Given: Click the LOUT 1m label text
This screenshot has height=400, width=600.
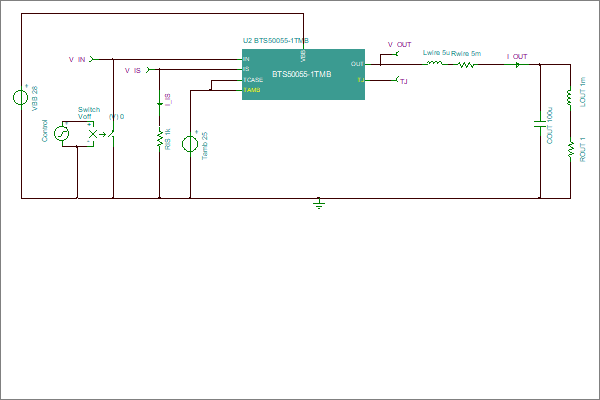Looking at the screenshot, I should (583, 92).
